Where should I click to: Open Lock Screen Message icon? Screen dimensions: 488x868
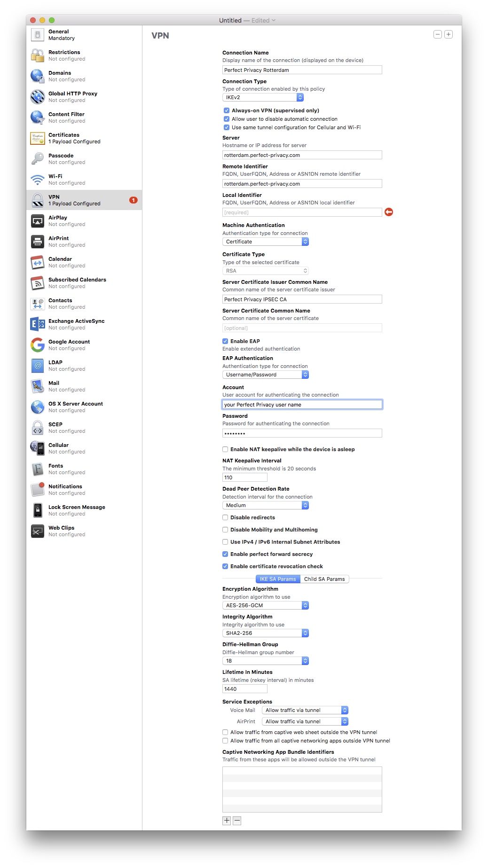point(38,510)
